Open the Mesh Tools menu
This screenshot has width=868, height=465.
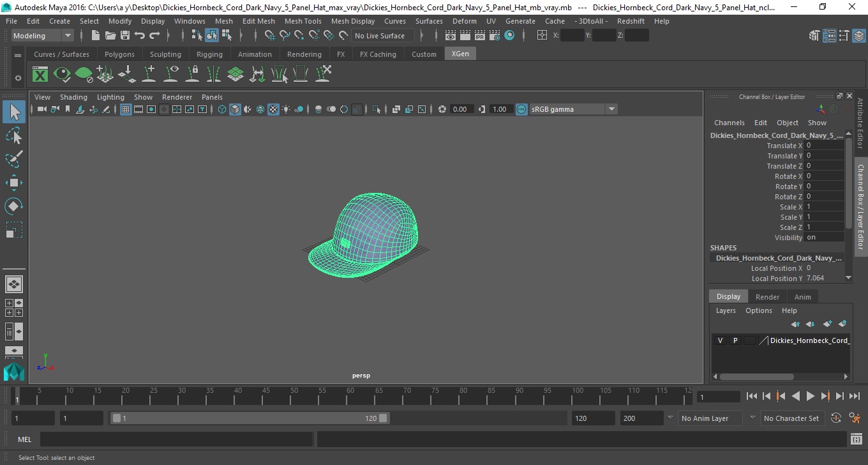tap(303, 21)
